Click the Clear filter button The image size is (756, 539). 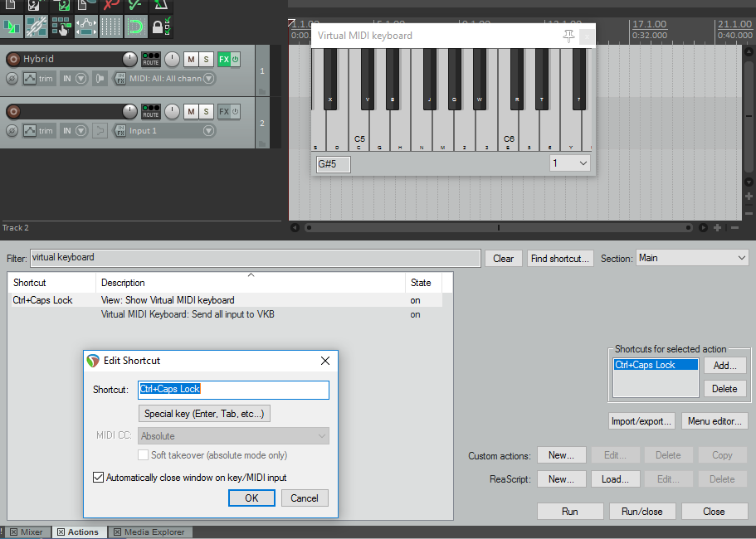pyautogui.click(x=503, y=259)
